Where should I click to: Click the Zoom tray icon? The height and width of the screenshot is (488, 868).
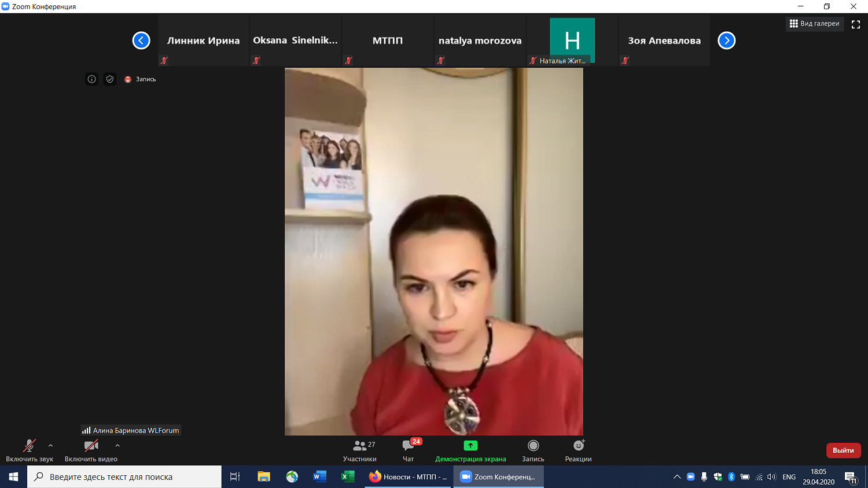[690, 477]
